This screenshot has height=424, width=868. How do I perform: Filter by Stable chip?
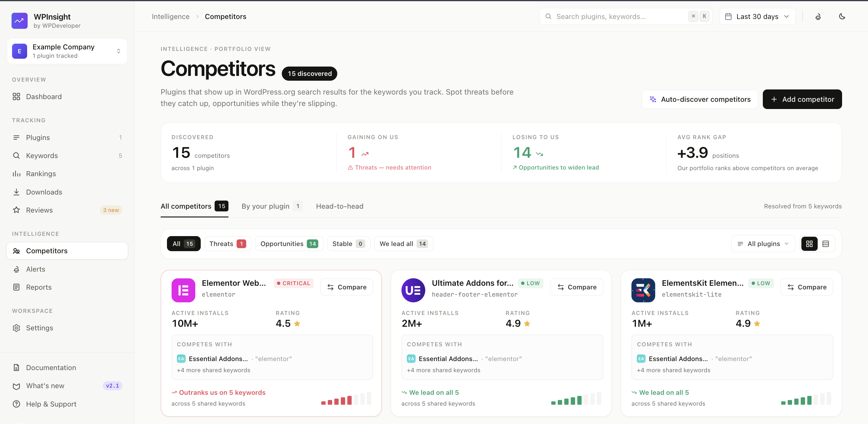pyautogui.click(x=348, y=244)
